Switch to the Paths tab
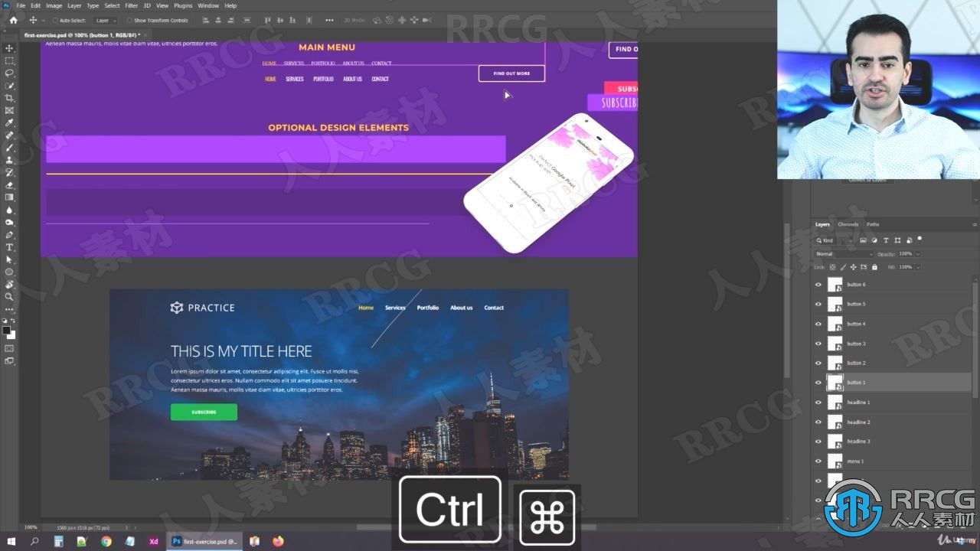The image size is (980, 551). (x=873, y=224)
